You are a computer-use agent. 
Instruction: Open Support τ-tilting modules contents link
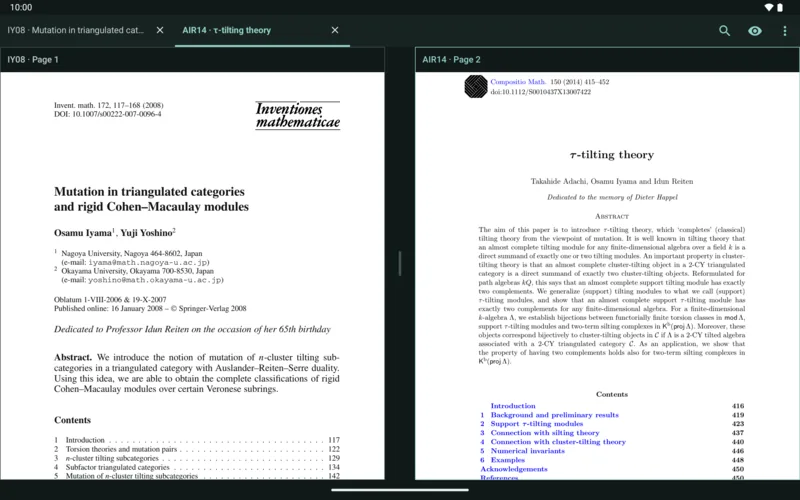pyautogui.click(x=537, y=423)
